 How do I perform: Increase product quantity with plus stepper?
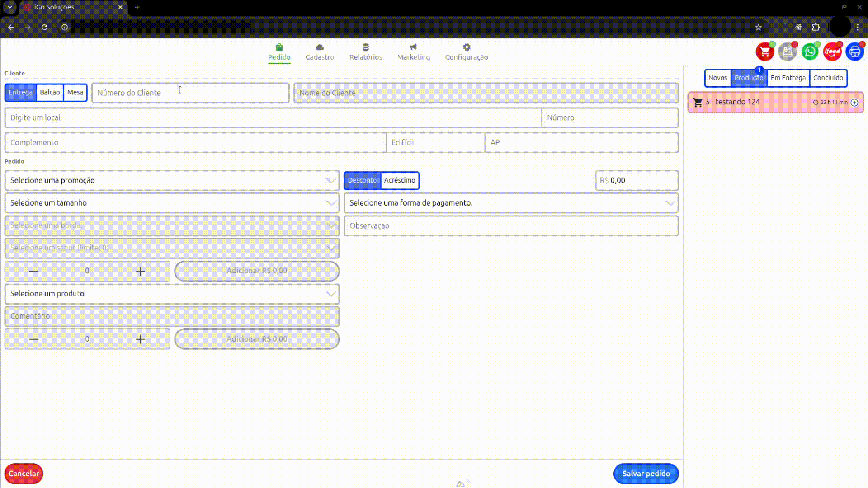tap(141, 339)
